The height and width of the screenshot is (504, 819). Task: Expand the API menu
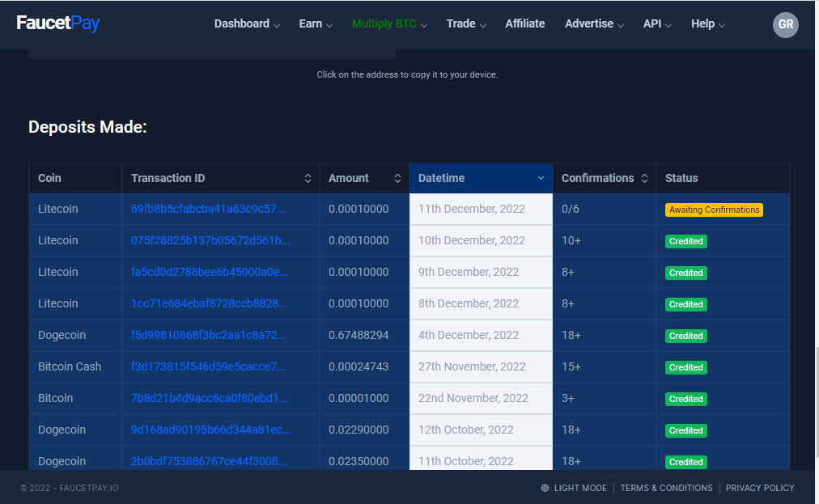657,24
